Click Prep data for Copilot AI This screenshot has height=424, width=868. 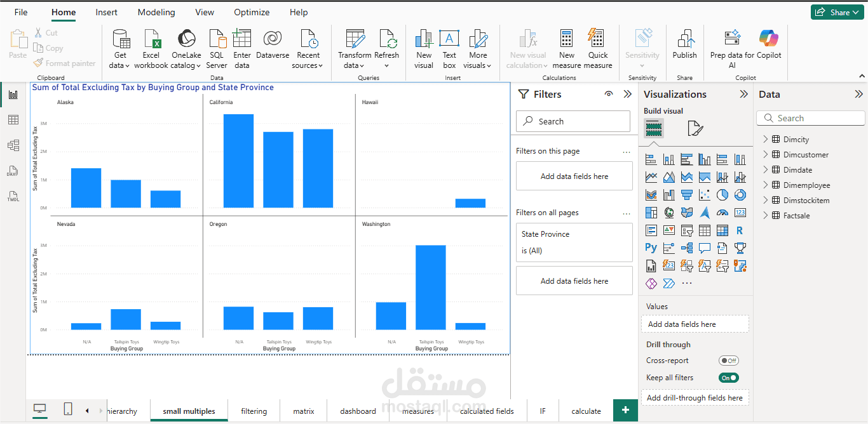click(733, 49)
